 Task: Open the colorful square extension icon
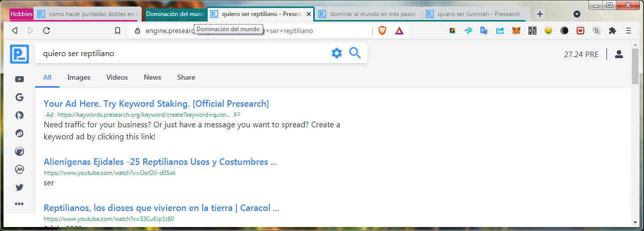(452, 31)
